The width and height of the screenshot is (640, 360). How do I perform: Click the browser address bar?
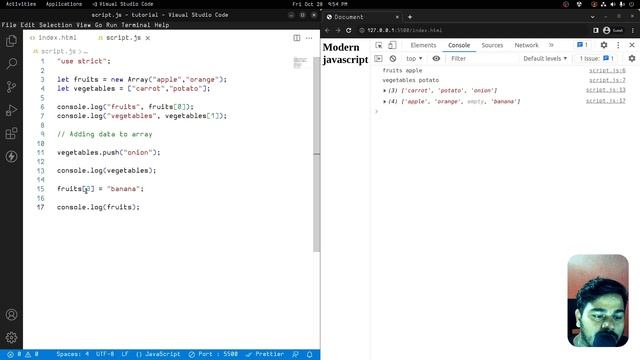pos(472,31)
